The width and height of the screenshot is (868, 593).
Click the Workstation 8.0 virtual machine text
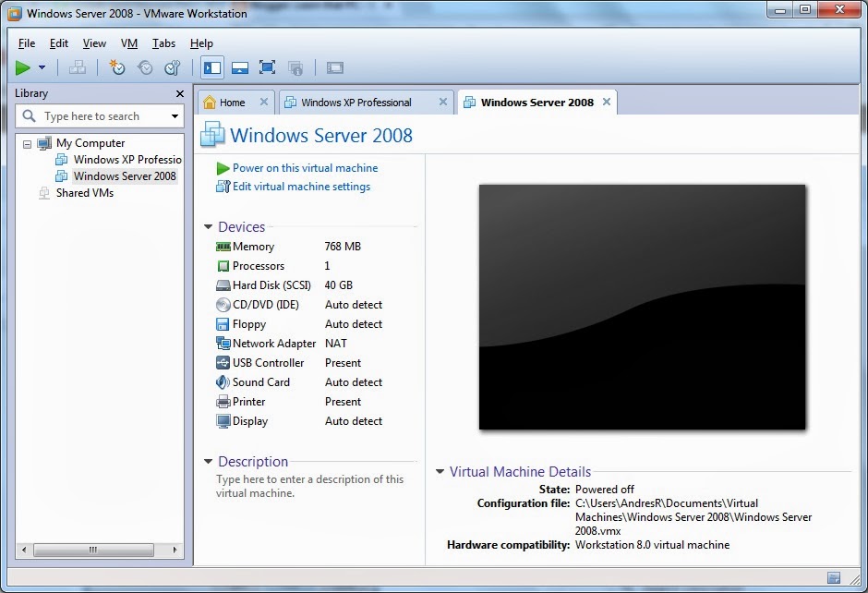click(x=652, y=545)
